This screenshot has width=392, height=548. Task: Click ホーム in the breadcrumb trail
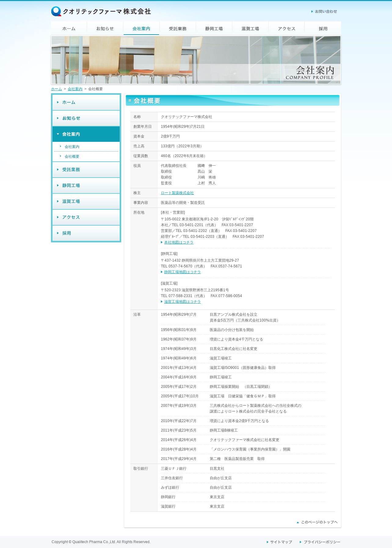[56, 89]
